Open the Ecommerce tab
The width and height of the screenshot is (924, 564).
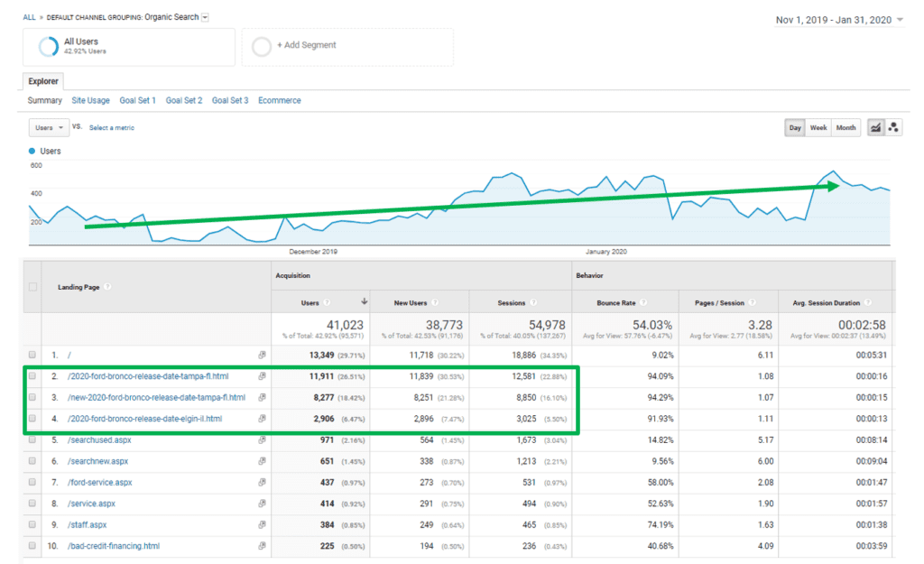pos(279,100)
